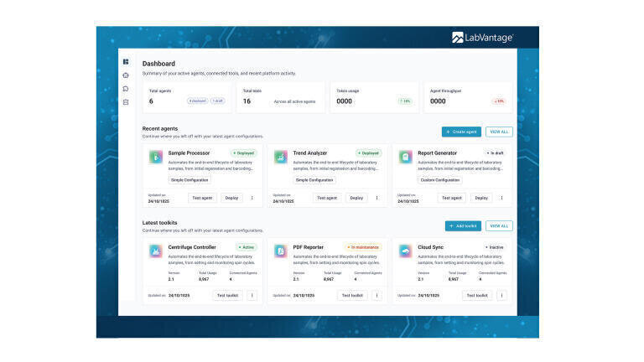
Task: Click the Create agent button
Action: pos(461,132)
